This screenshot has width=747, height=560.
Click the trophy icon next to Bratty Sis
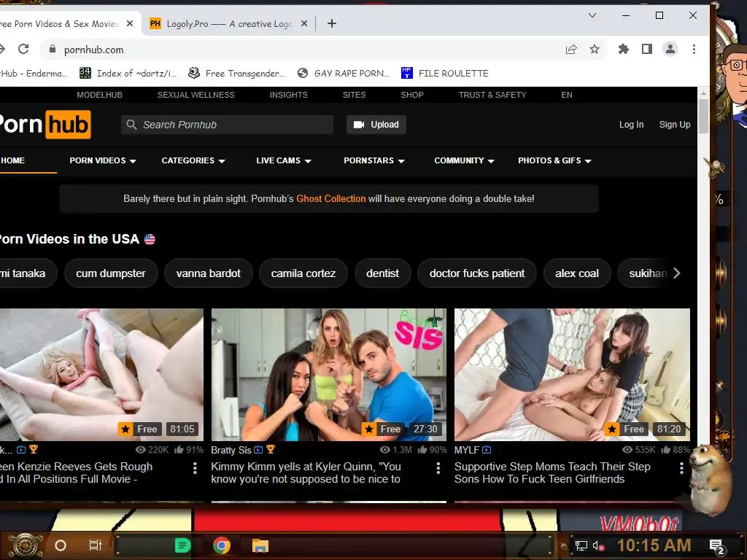point(270,449)
